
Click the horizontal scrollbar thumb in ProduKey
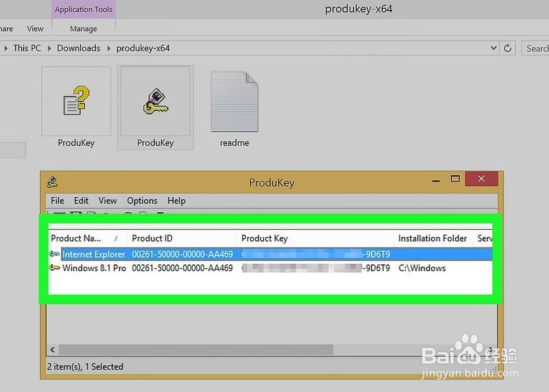(x=196, y=349)
